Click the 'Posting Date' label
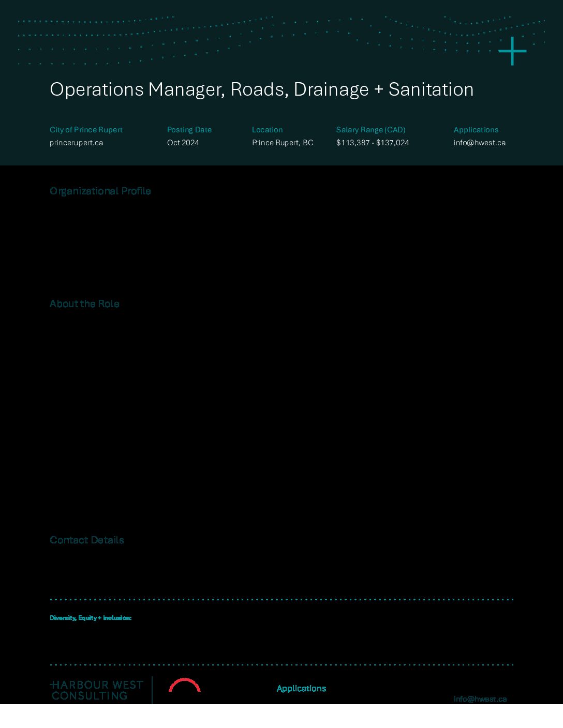563x728 pixels. pyautogui.click(x=189, y=130)
